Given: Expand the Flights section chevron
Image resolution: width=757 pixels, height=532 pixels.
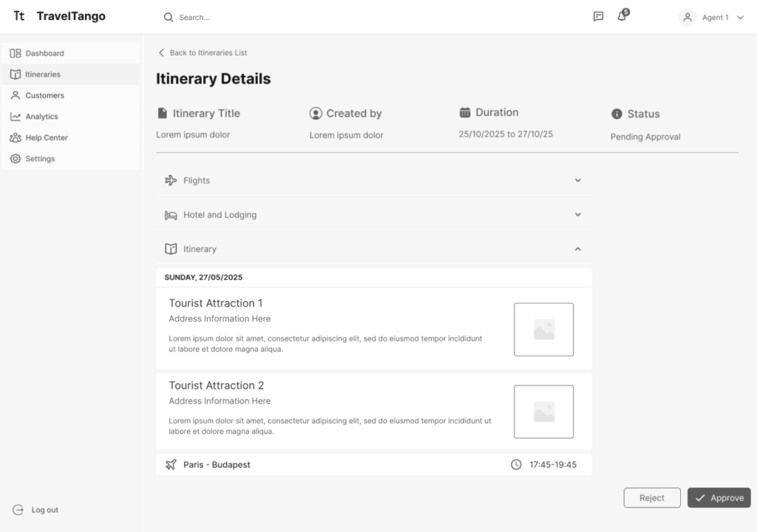Looking at the screenshot, I should coord(577,180).
